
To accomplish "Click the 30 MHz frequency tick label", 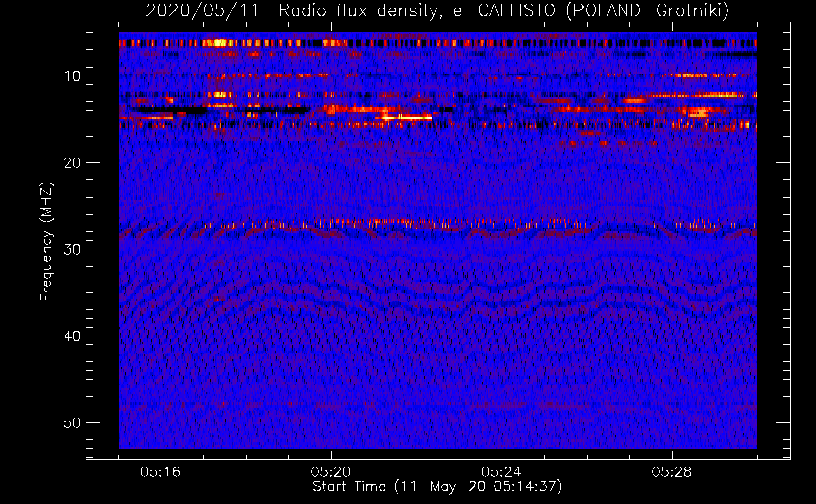I will coord(73,249).
